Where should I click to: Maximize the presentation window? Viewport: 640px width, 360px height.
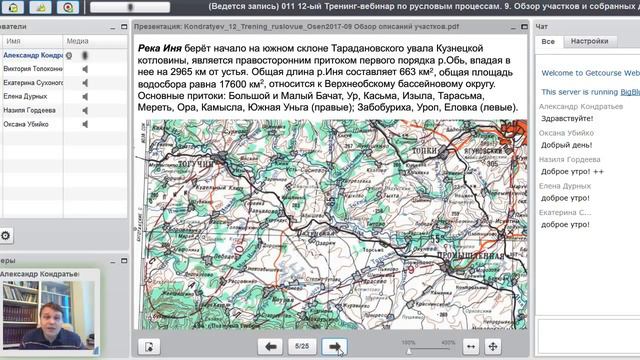pos(524,27)
